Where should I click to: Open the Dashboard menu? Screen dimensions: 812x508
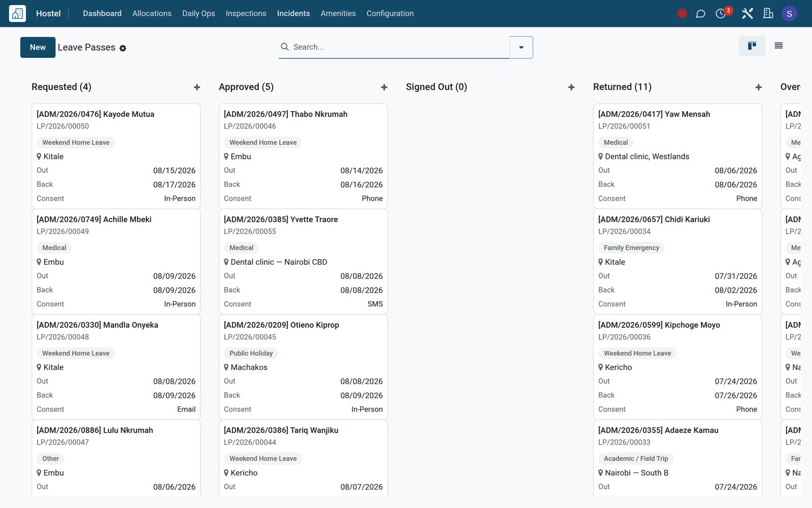(x=102, y=14)
